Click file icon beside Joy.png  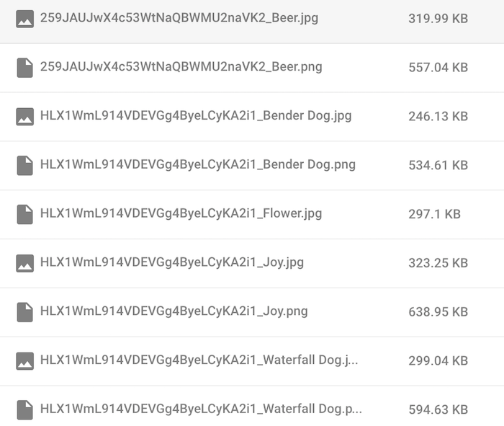pos(24,312)
